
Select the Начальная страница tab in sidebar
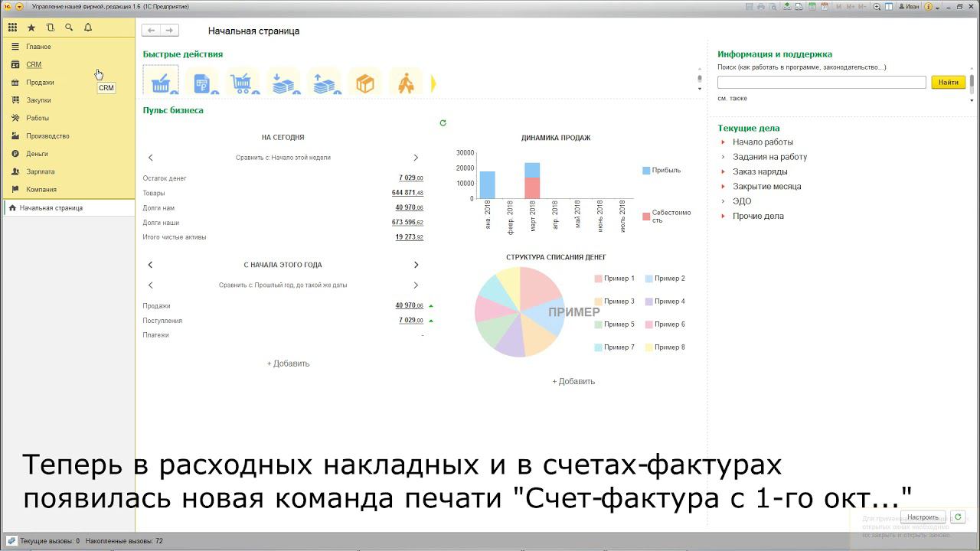pyautogui.click(x=69, y=207)
